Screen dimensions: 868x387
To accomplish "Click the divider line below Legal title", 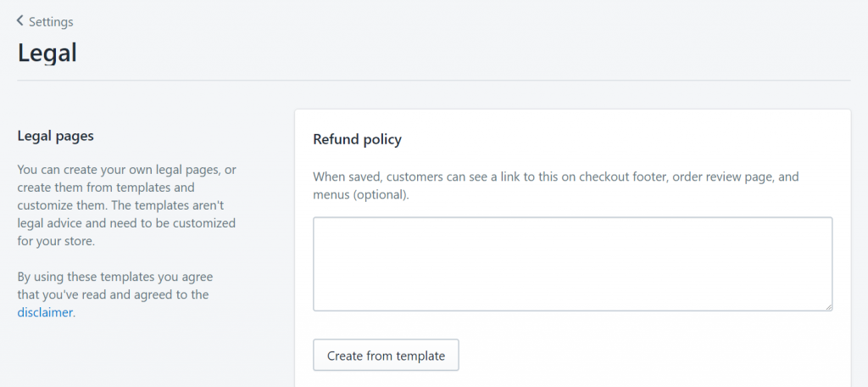I will click(x=434, y=81).
